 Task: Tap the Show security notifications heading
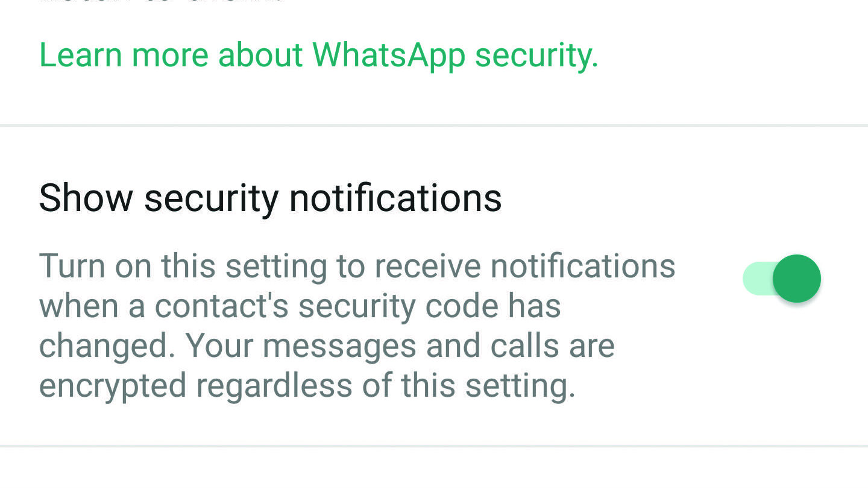point(270,198)
